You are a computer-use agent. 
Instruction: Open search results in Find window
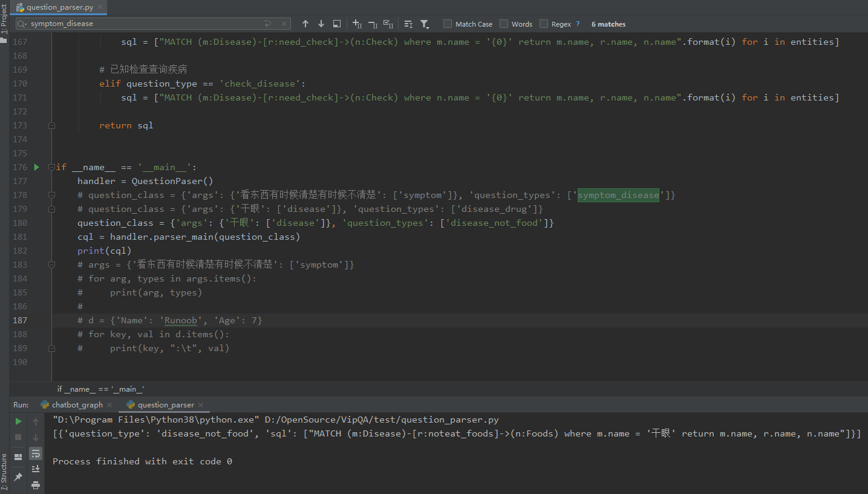[337, 24]
